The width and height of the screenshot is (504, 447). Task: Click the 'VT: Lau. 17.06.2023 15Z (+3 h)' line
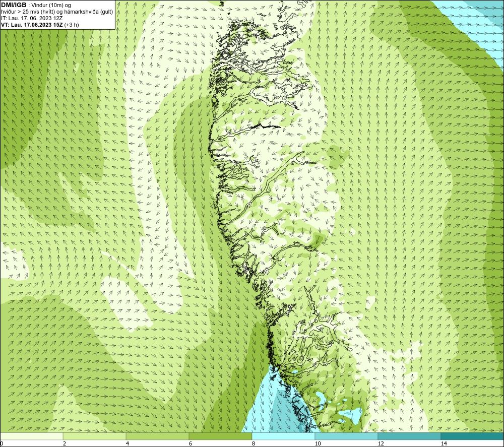pyautogui.click(x=40, y=25)
